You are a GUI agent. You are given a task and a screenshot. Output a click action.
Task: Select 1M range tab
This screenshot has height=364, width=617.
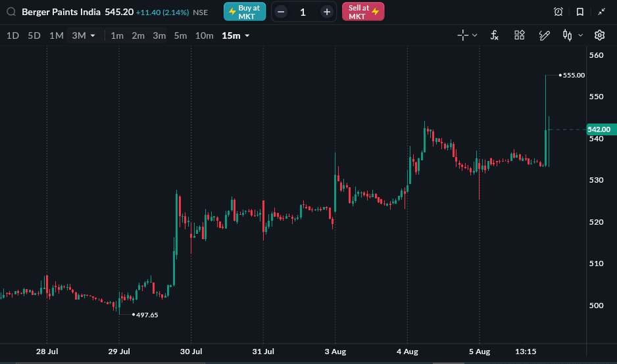coord(57,35)
